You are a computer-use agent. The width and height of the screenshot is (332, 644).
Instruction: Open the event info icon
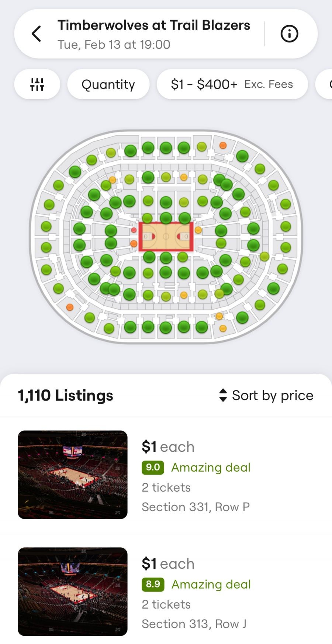289,34
